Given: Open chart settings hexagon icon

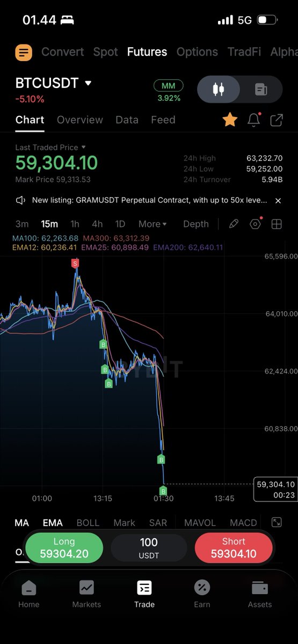Looking at the screenshot, I should 255,224.
